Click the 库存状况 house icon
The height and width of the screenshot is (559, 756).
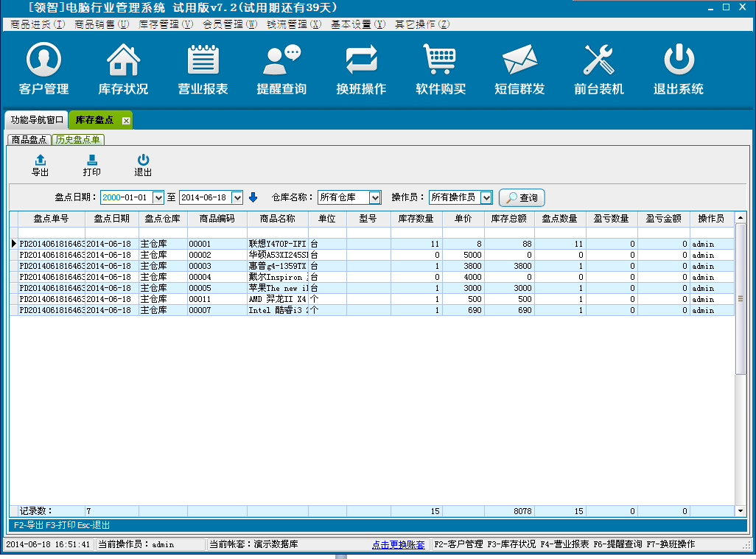[123, 60]
